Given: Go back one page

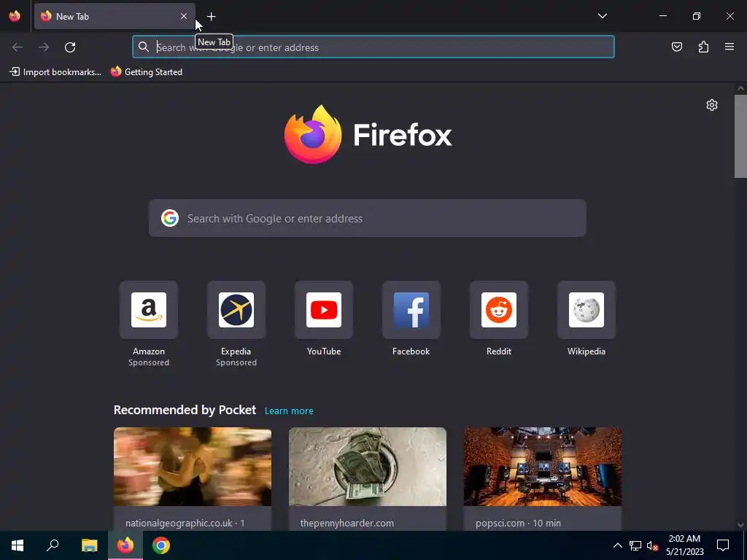Looking at the screenshot, I should coord(18,47).
